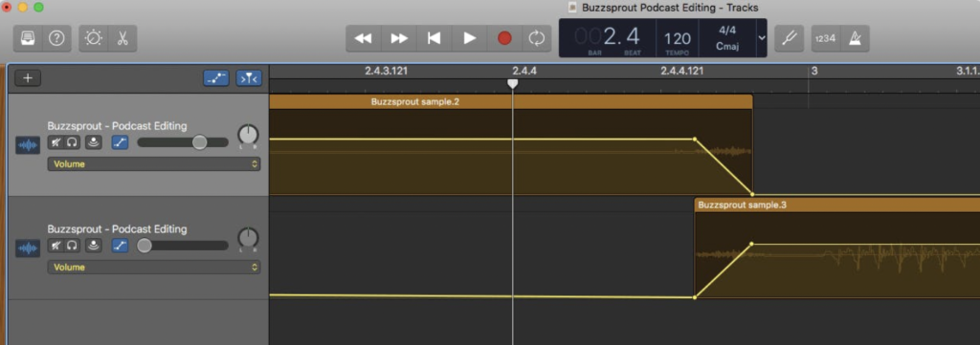Click ruler position 2.4.3.121
Screen dimensions: 980x345
click(x=386, y=71)
